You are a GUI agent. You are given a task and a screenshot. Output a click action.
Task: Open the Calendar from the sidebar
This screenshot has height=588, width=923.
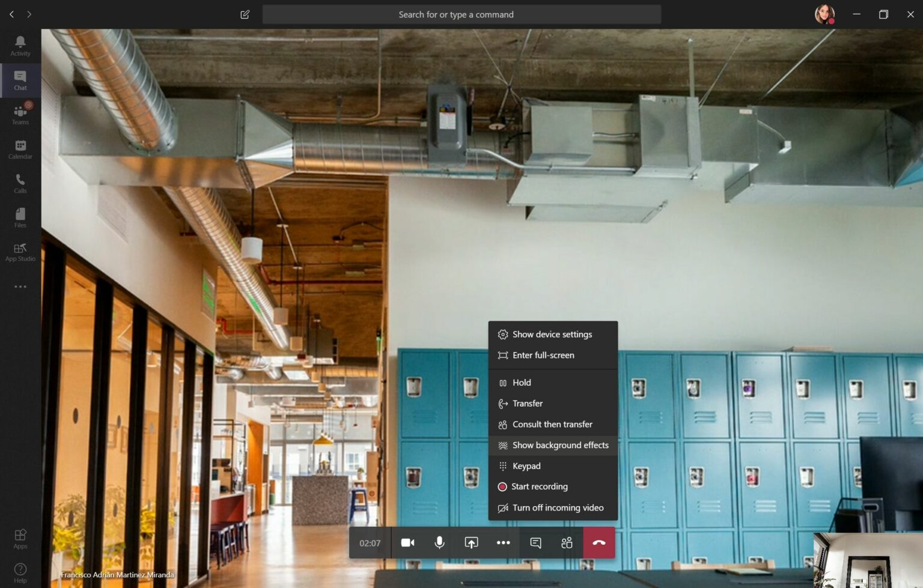click(x=20, y=148)
